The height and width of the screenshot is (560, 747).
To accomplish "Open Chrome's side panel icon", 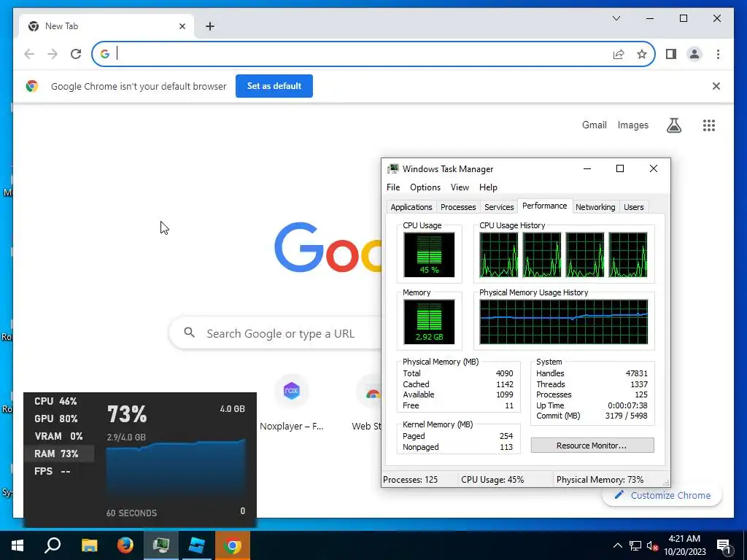I will 671,54.
